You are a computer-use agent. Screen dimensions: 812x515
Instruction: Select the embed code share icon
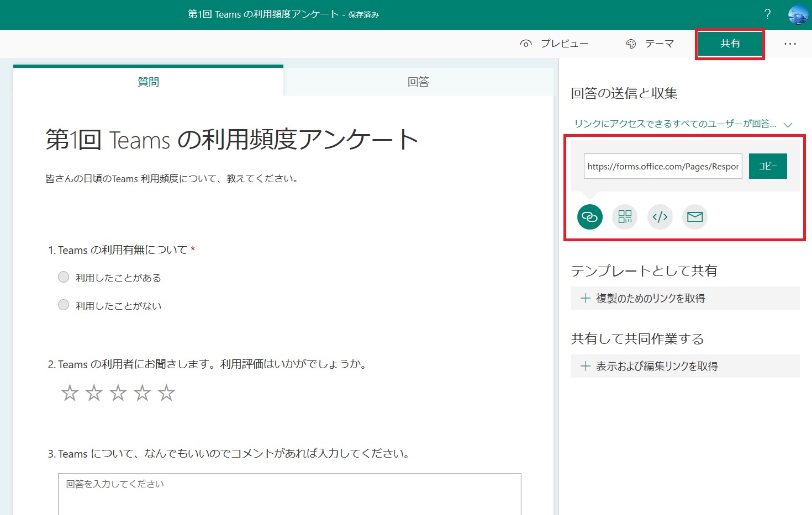pyautogui.click(x=660, y=217)
